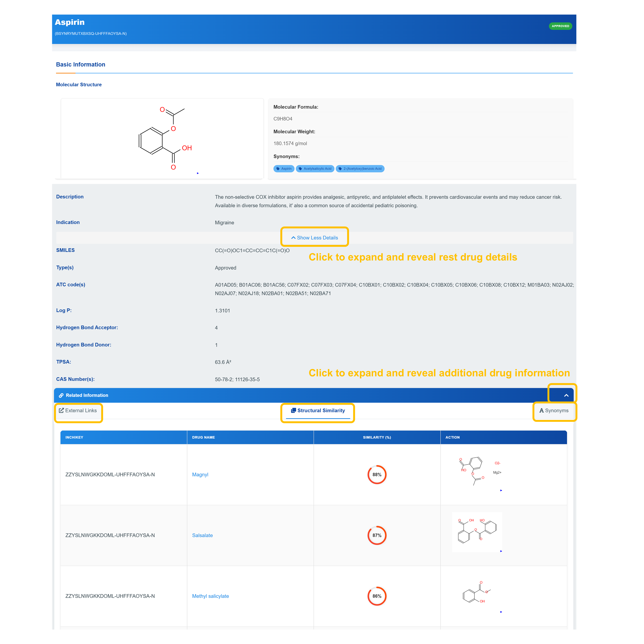Open the Magnyl drug link
Viewport: 644px width, 644px height.
(x=200, y=474)
